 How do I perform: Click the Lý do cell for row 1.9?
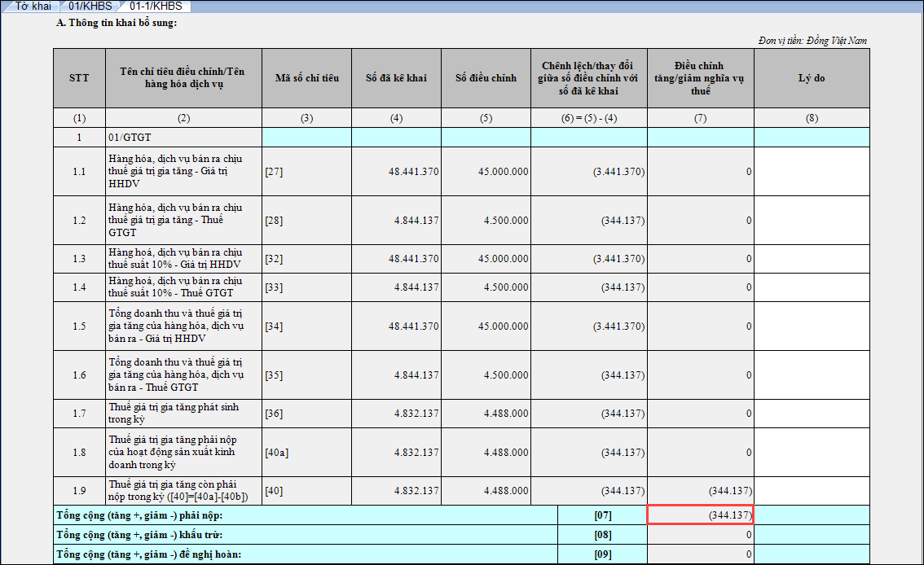811,491
